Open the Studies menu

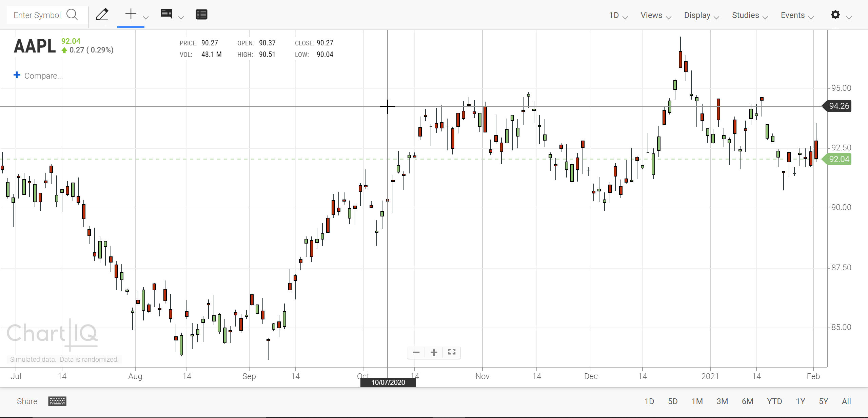click(x=750, y=15)
